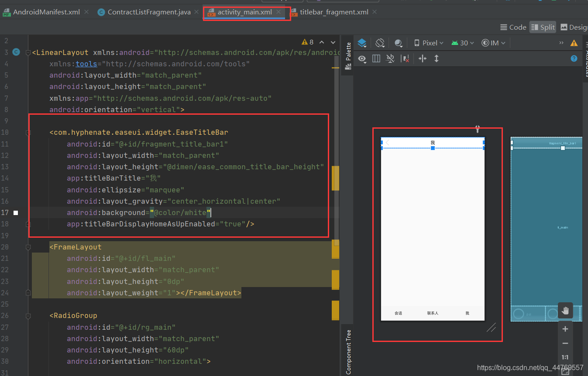Screen dimensions: 588x376
Task: Select fl_main in the blueprint view
Action: point(563,227)
